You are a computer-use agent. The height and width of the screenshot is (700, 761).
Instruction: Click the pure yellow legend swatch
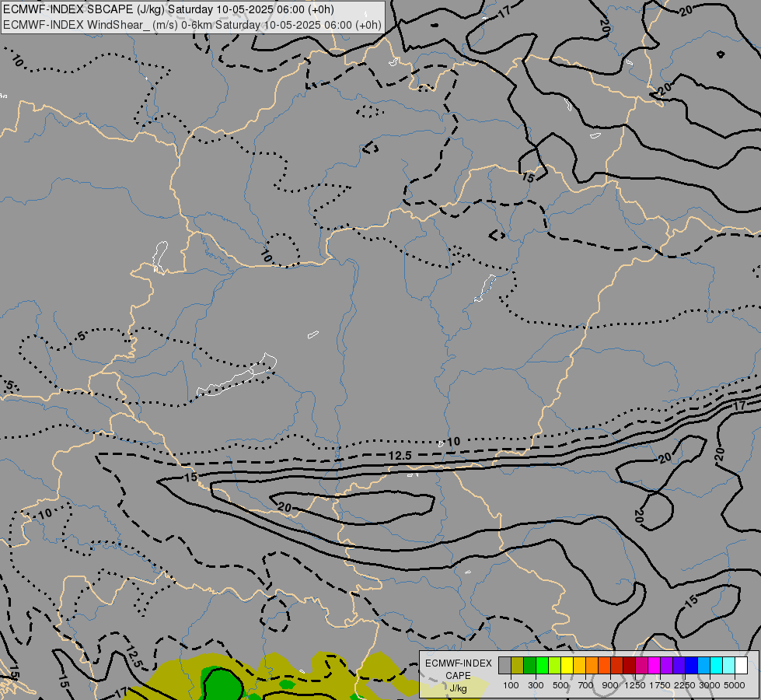(x=567, y=666)
